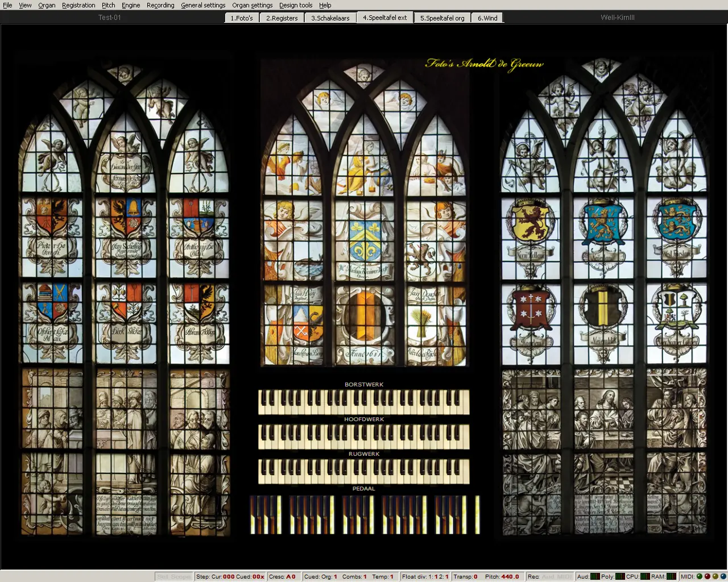Screen dimensions: 728x582
Task: Open the Design tools menu
Action: coord(295,5)
